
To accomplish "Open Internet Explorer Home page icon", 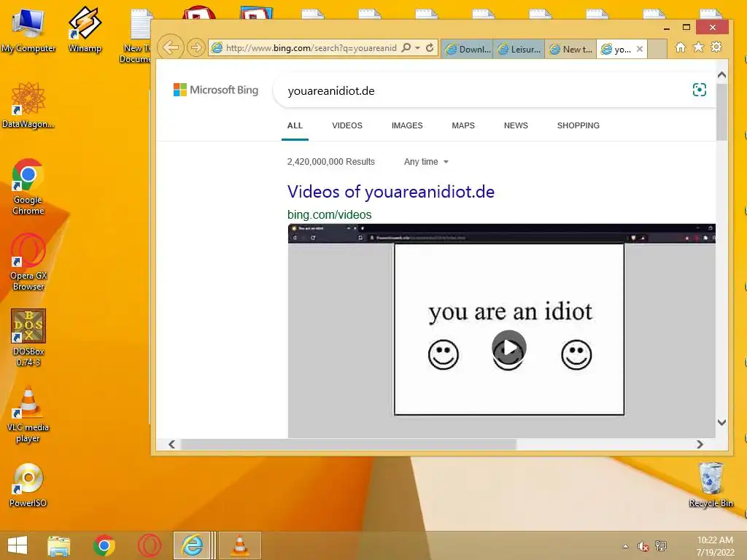I will pos(681,47).
